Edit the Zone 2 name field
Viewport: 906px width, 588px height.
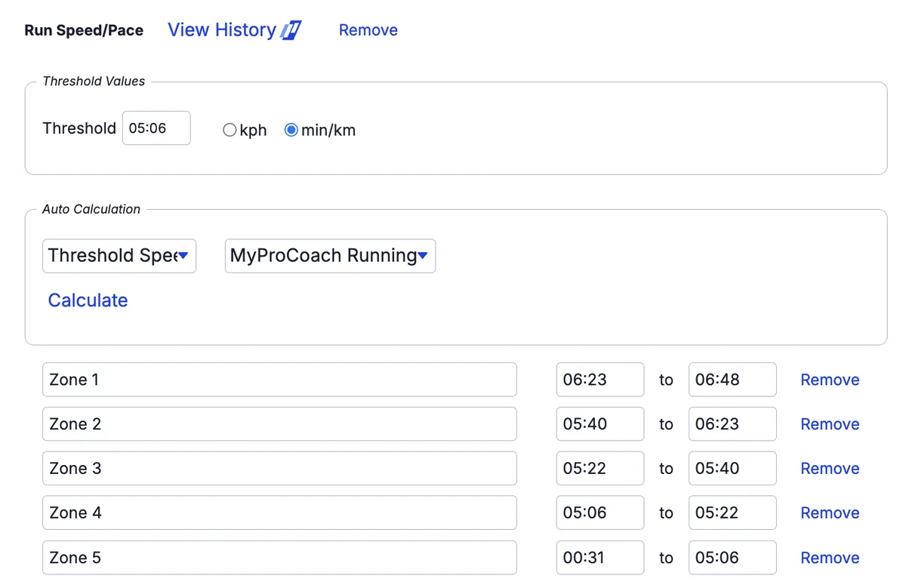click(279, 424)
